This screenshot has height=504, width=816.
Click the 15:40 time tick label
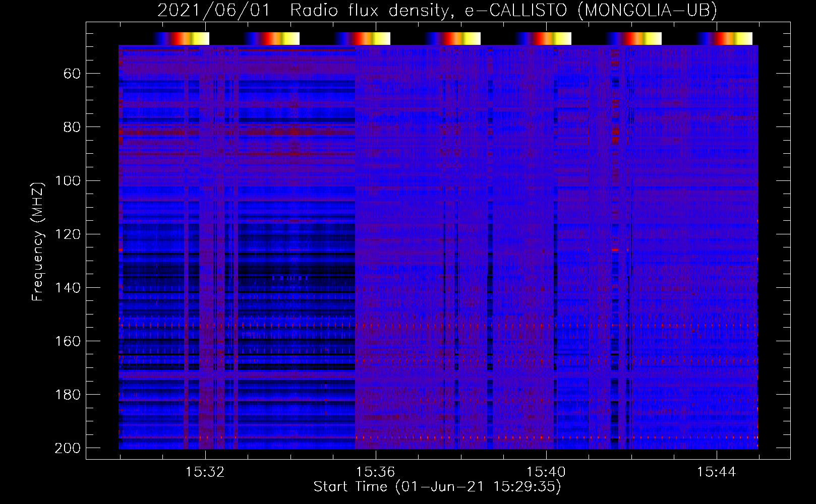click(546, 472)
